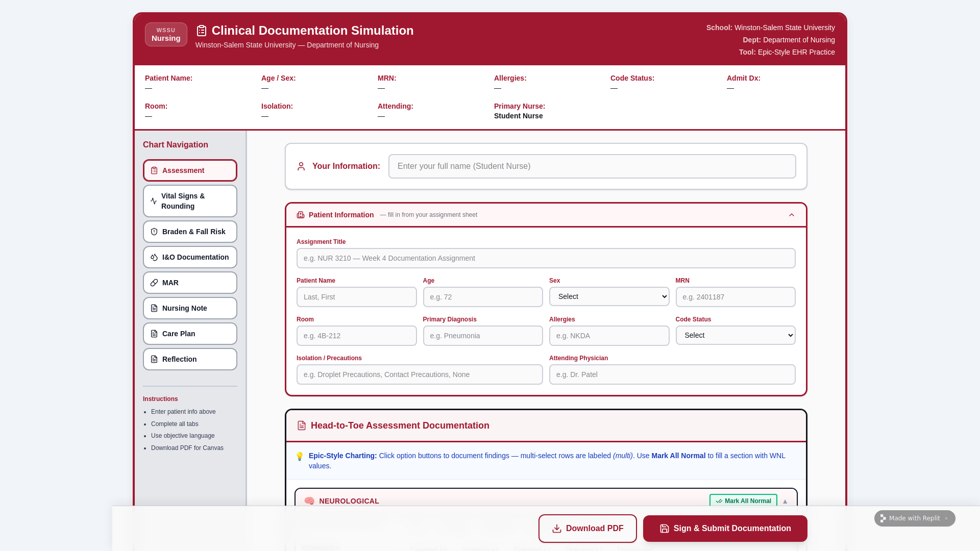Open the Code Status dropdown
This screenshot has height=551, width=980.
[x=736, y=335]
